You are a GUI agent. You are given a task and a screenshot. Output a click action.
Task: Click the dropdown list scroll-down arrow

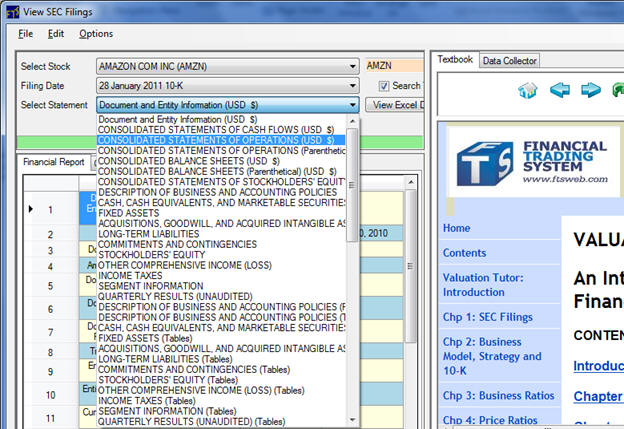click(x=352, y=419)
